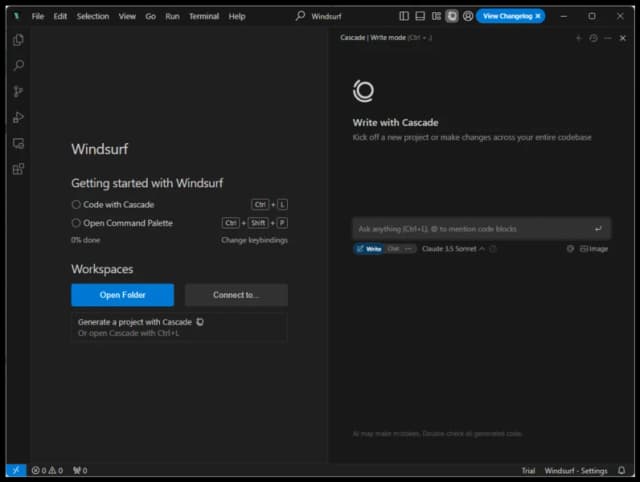Toggle the Cascade panel icon in title bar
This screenshot has height=482, width=640.
pos(452,16)
